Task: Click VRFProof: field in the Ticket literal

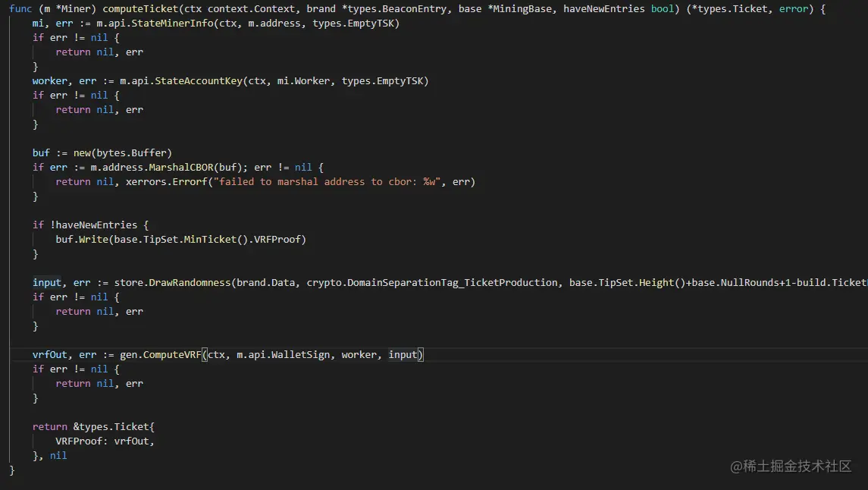Action: point(82,441)
